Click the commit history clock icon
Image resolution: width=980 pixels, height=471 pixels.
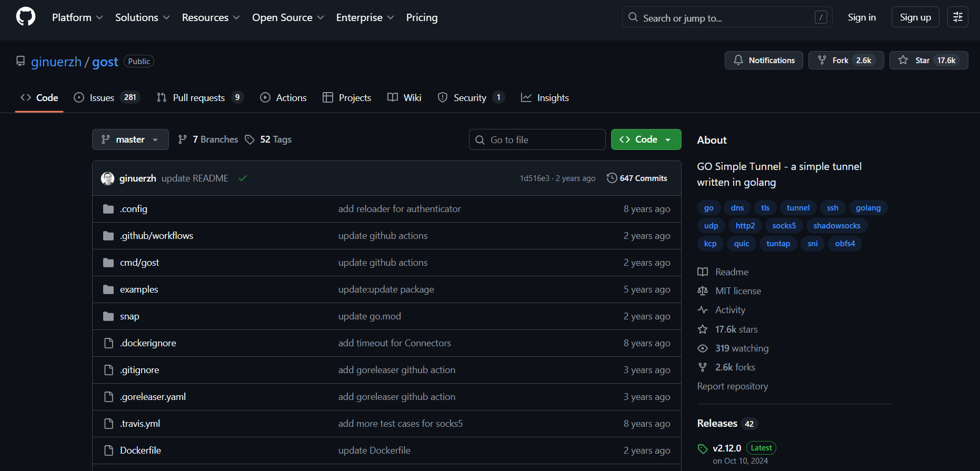tap(612, 178)
